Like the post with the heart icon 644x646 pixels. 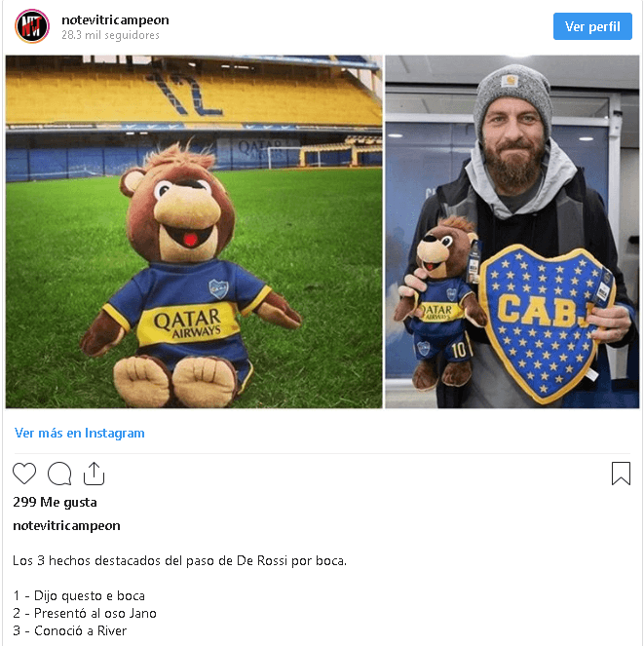pyautogui.click(x=24, y=474)
